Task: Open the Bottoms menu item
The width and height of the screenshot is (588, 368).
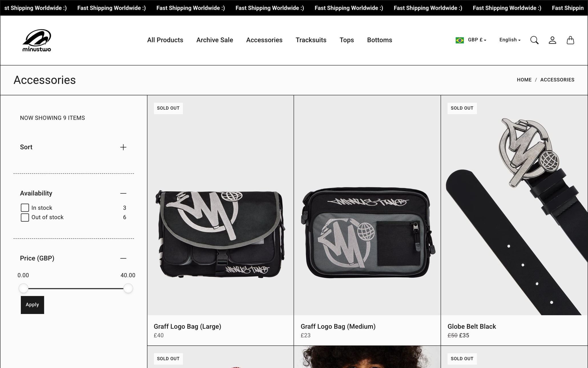Action: 379,40
